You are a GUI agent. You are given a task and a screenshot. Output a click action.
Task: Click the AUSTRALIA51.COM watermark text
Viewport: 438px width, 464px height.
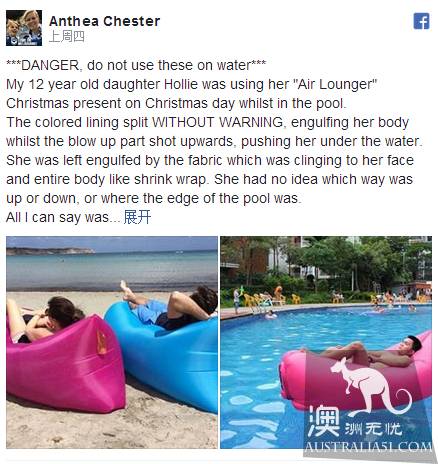point(368,447)
